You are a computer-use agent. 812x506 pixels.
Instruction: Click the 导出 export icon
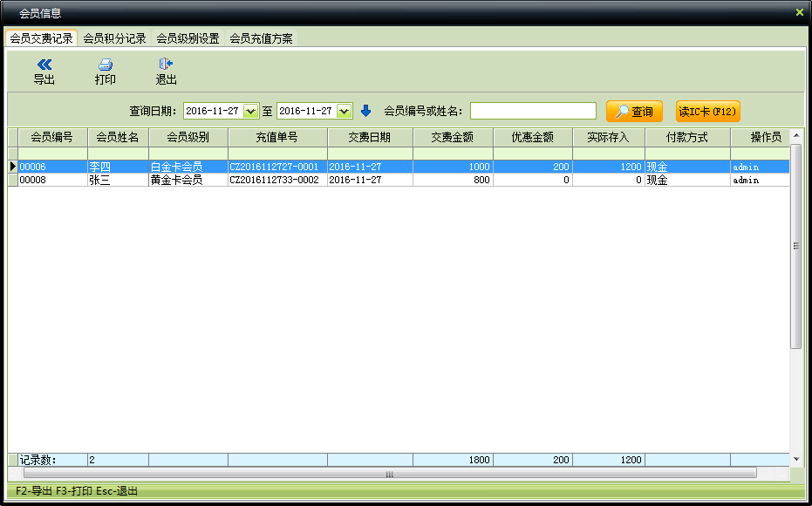[x=44, y=65]
